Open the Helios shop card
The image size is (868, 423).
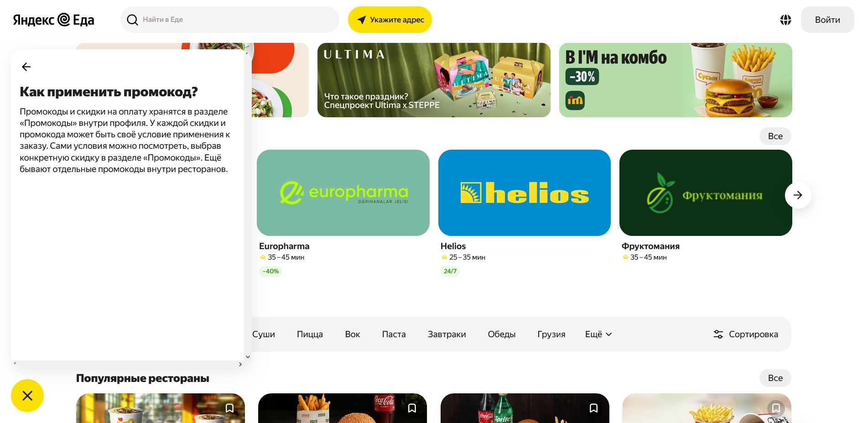tap(525, 213)
